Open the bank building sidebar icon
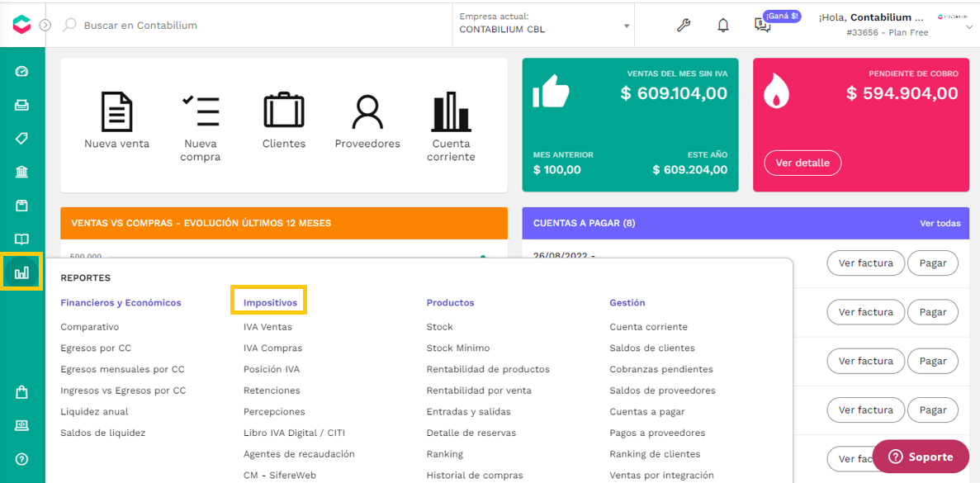 (21, 172)
